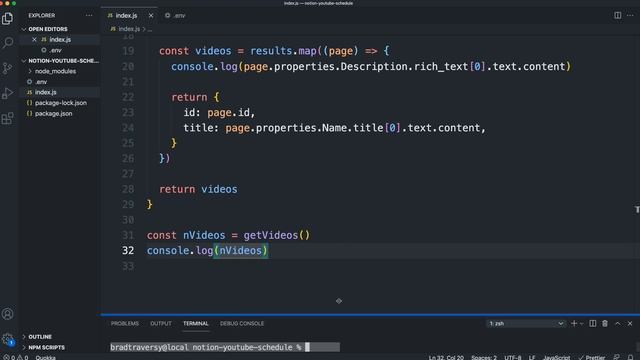This screenshot has width=640, height=360.
Task: Click 'title:' property on line 24
Action: 201,128
